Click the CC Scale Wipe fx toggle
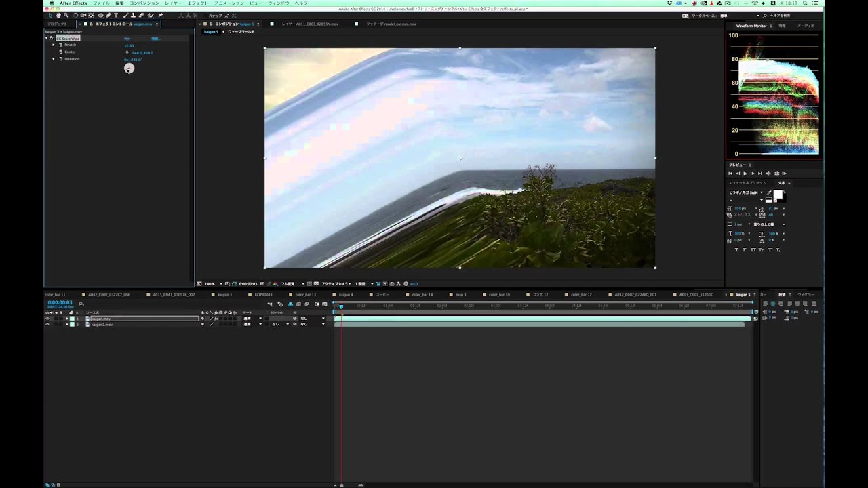 coord(52,38)
